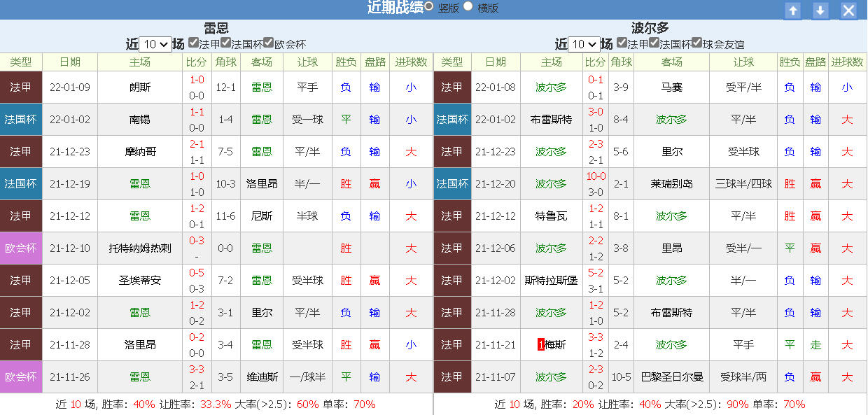The width and height of the screenshot is (868, 415).
Task: Click 三球半/四球 handicap cell
Action: click(x=743, y=184)
